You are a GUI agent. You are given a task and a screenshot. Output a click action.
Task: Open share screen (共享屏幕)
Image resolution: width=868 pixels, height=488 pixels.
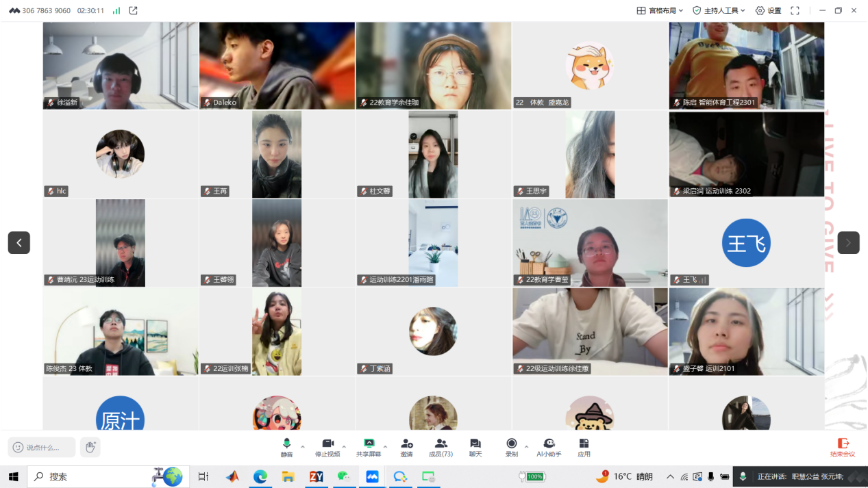coord(369,446)
